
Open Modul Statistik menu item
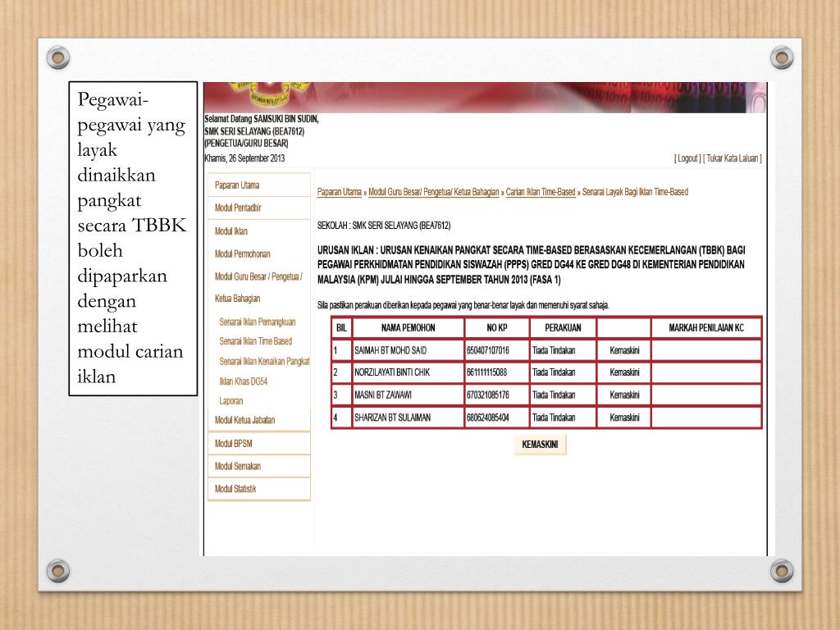(235, 489)
